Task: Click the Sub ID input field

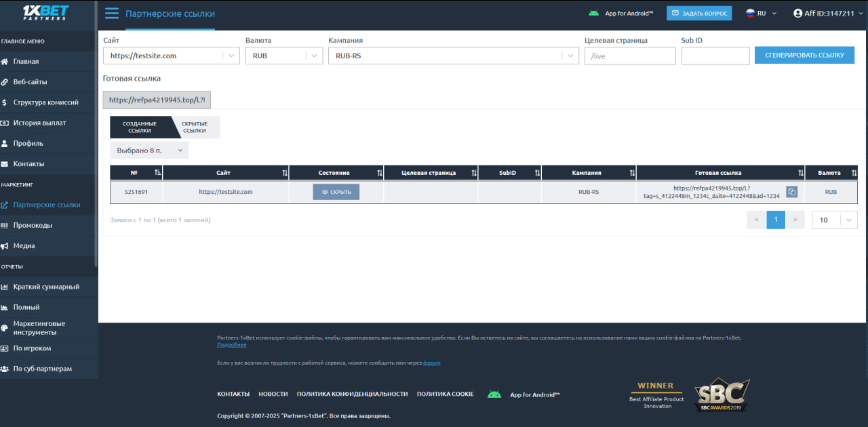Action: click(715, 56)
